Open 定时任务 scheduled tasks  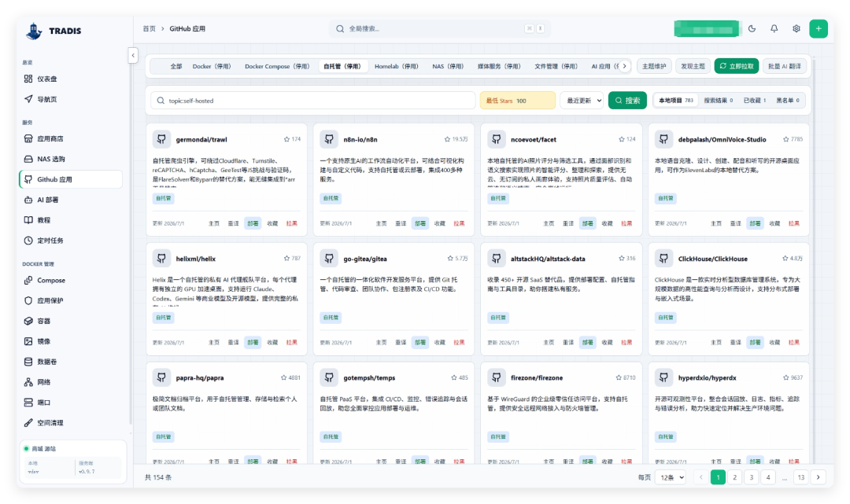tap(71, 241)
